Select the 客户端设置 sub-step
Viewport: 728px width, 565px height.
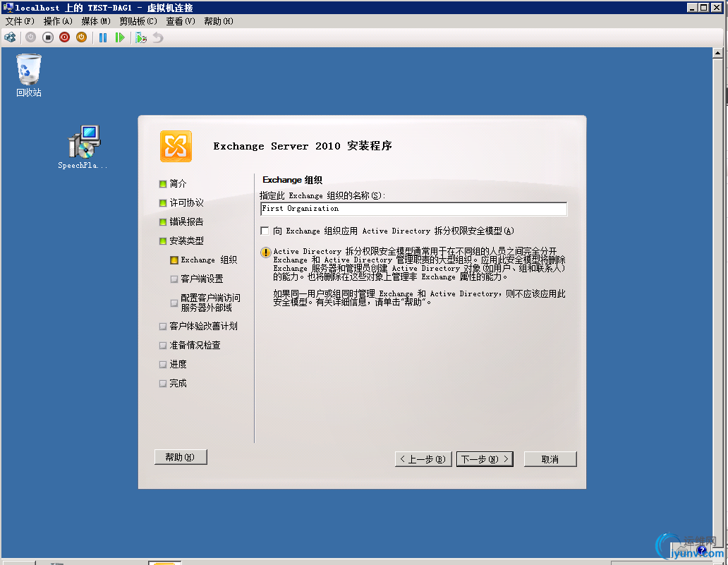(x=197, y=279)
